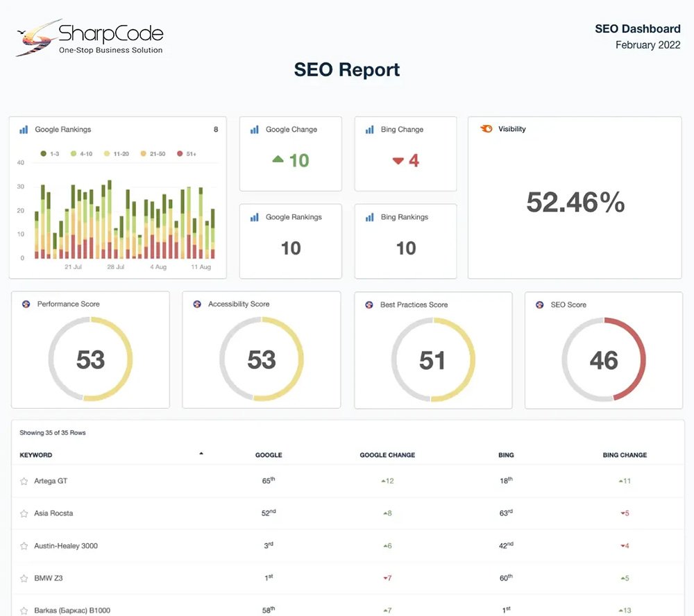Click the SEO Score donut gauge
This screenshot has height=616, width=694.
(603, 359)
